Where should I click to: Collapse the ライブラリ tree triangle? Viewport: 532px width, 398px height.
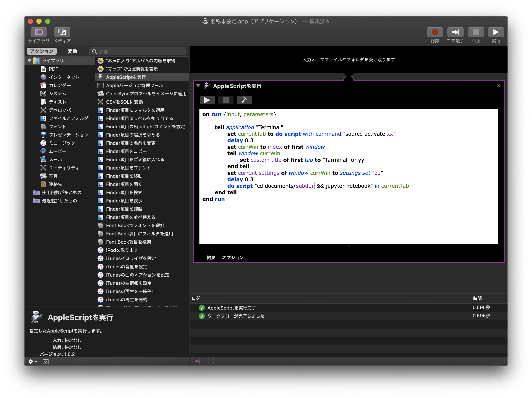(30, 61)
